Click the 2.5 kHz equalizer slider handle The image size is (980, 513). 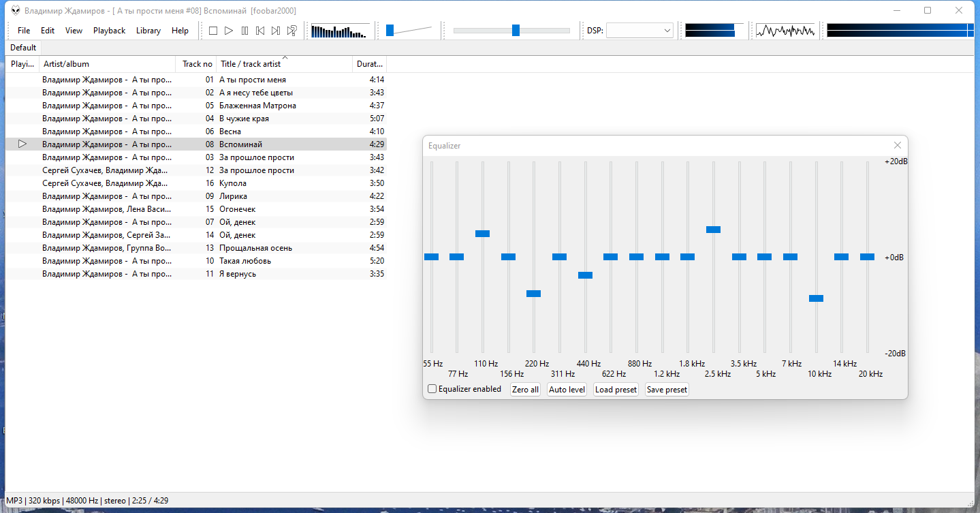[x=713, y=230]
